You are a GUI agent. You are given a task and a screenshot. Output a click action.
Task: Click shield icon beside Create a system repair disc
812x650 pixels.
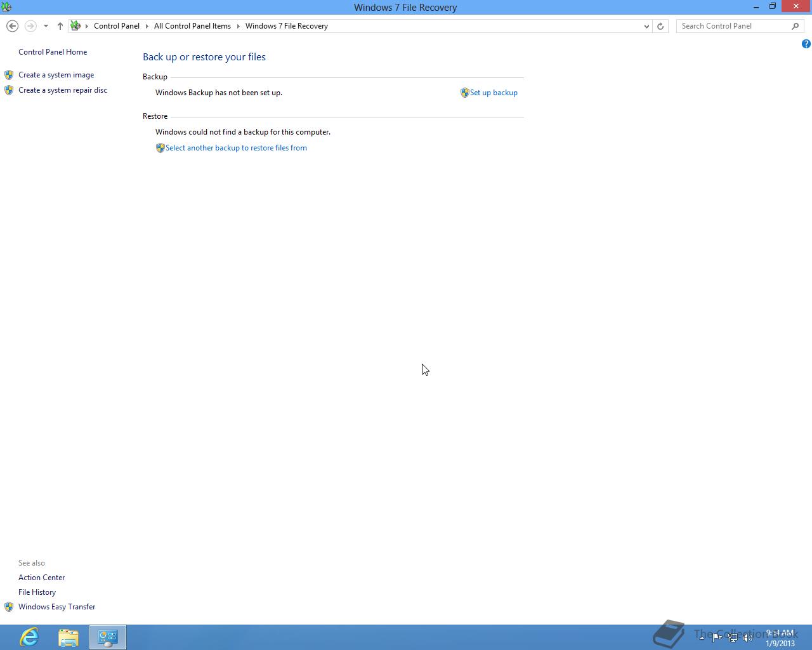pyautogui.click(x=9, y=90)
